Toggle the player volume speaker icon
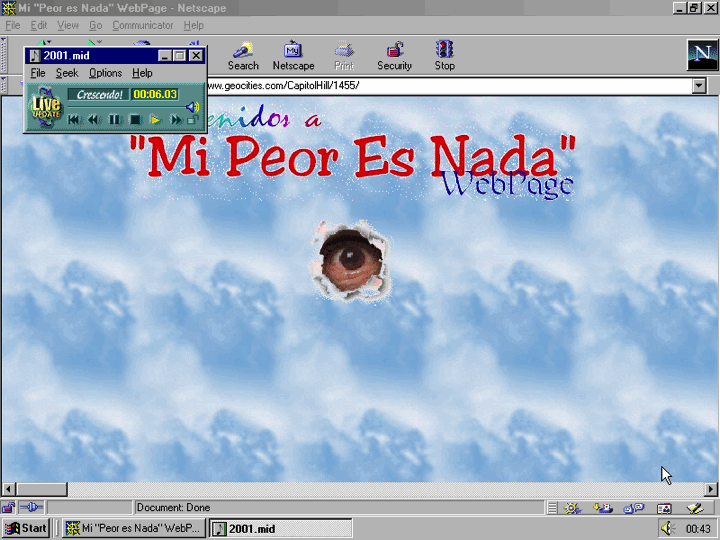The height and width of the screenshot is (540, 720). [x=192, y=107]
